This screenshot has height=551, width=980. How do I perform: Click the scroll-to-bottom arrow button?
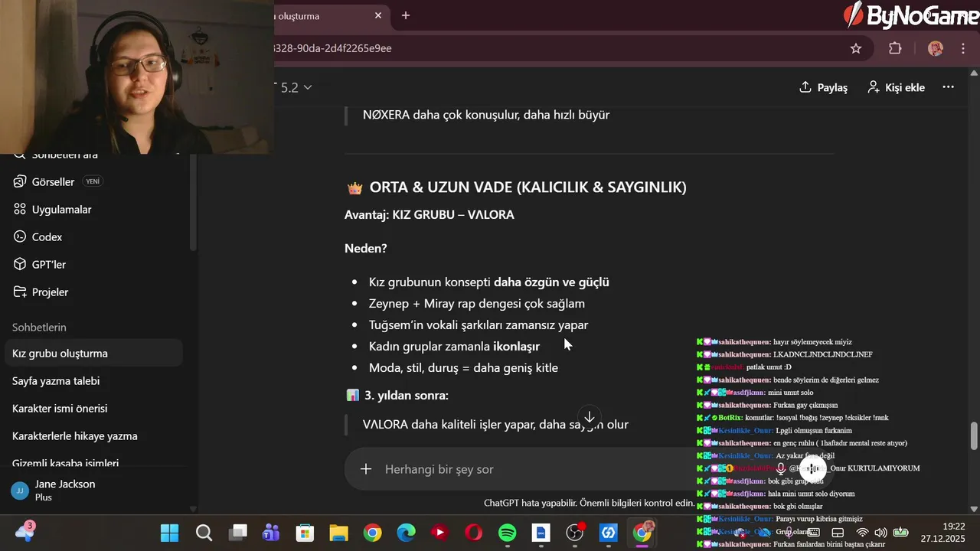tap(590, 418)
